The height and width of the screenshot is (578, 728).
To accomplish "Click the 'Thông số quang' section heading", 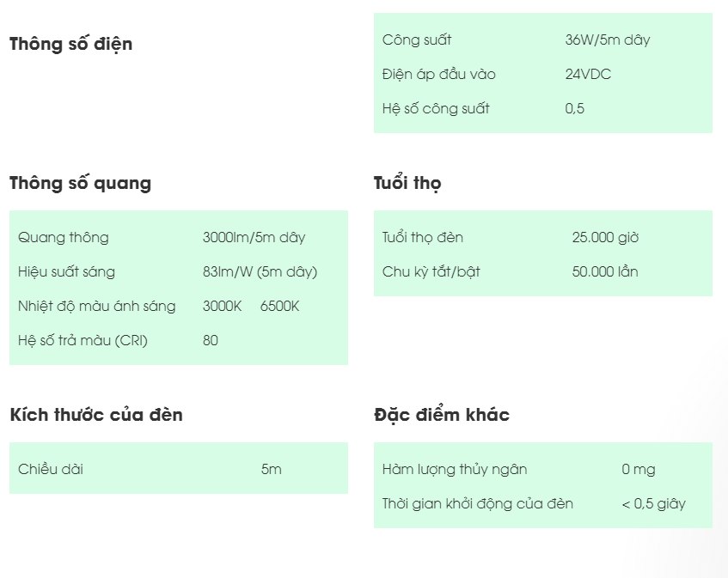I will pos(80,183).
